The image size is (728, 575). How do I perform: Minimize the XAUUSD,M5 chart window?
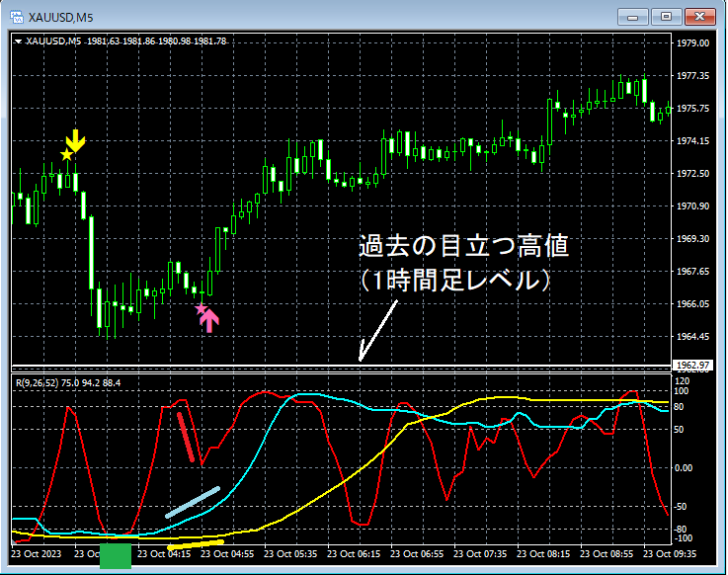point(632,17)
